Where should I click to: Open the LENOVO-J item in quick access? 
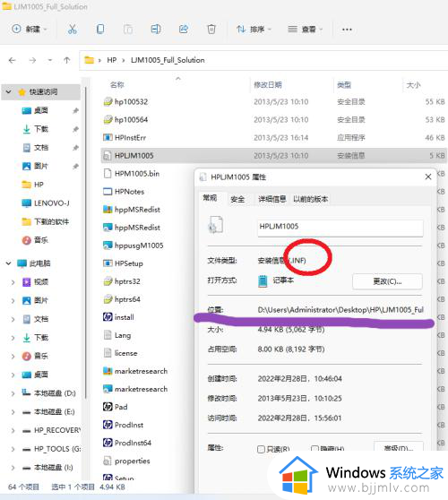46,203
